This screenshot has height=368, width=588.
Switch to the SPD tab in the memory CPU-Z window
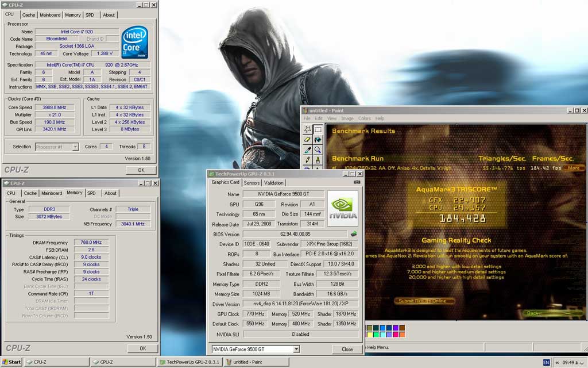tap(91, 193)
